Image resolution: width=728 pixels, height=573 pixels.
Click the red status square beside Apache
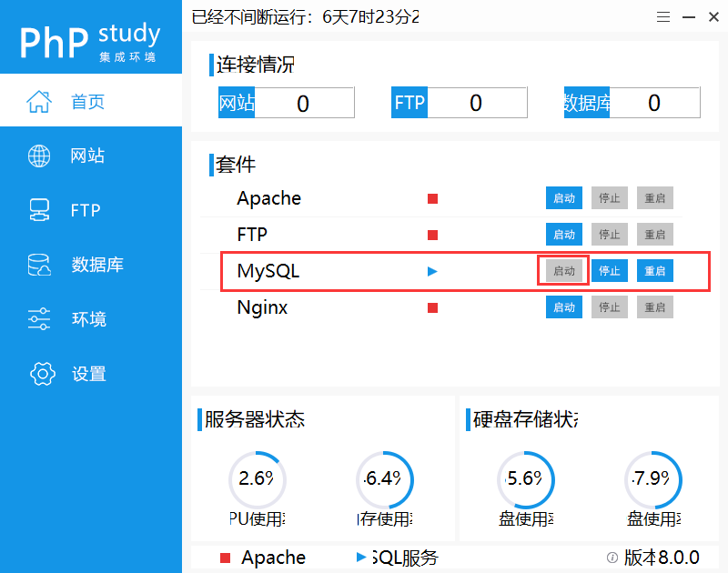433,198
